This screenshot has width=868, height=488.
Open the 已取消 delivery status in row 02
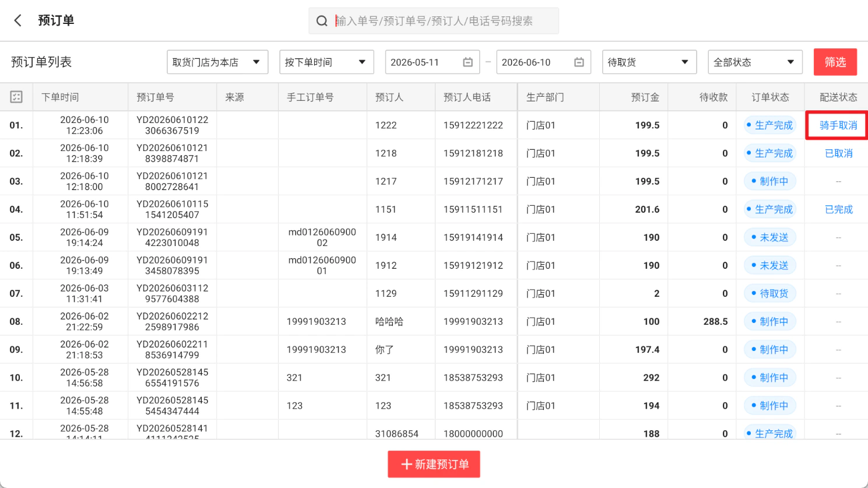[x=839, y=153]
